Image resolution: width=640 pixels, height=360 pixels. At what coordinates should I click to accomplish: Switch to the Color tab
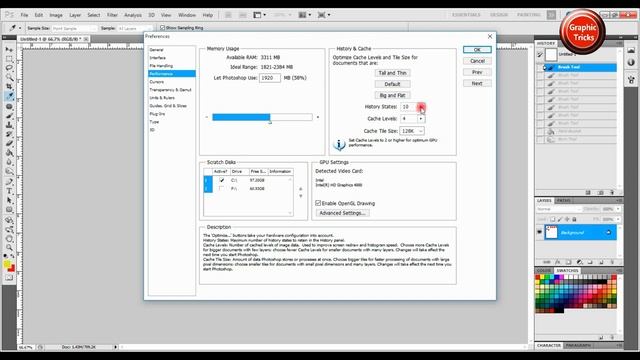click(x=544, y=271)
